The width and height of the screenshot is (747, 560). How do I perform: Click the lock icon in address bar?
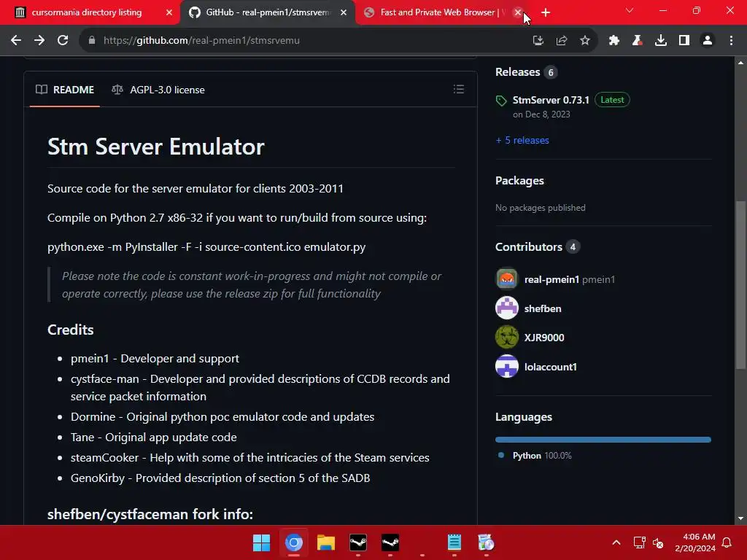click(x=92, y=41)
